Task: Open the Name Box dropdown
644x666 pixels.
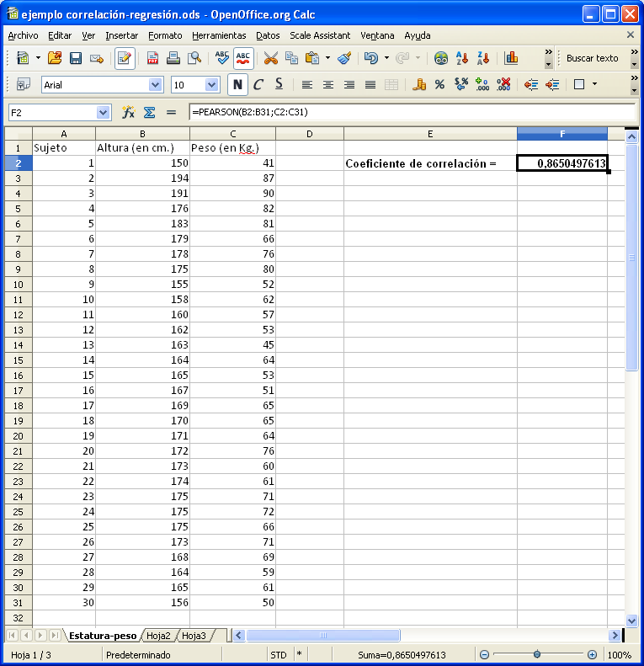Action: [104, 112]
